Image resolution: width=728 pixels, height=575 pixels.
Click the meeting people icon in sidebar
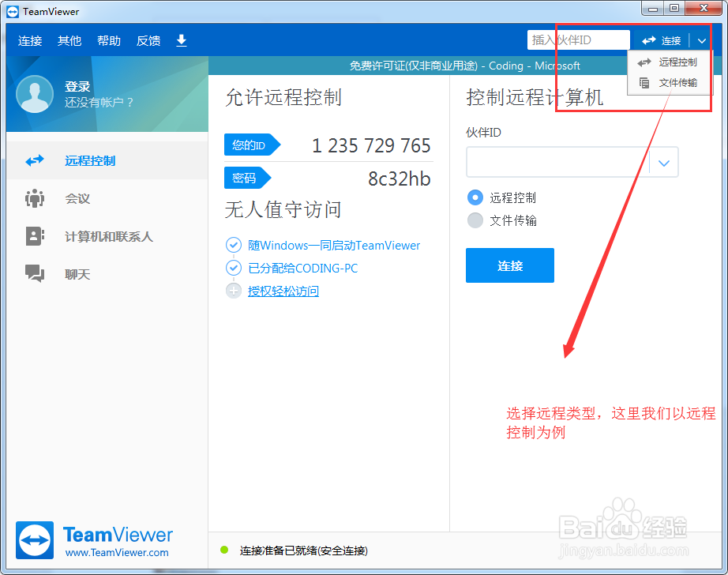point(35,199)
